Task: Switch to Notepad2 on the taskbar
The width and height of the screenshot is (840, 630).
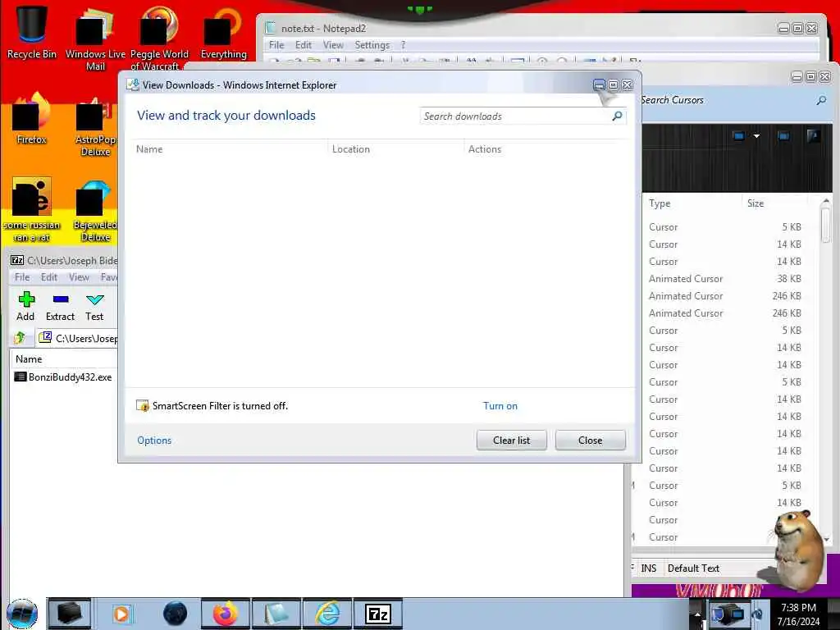Action: [x=276, y=614]
